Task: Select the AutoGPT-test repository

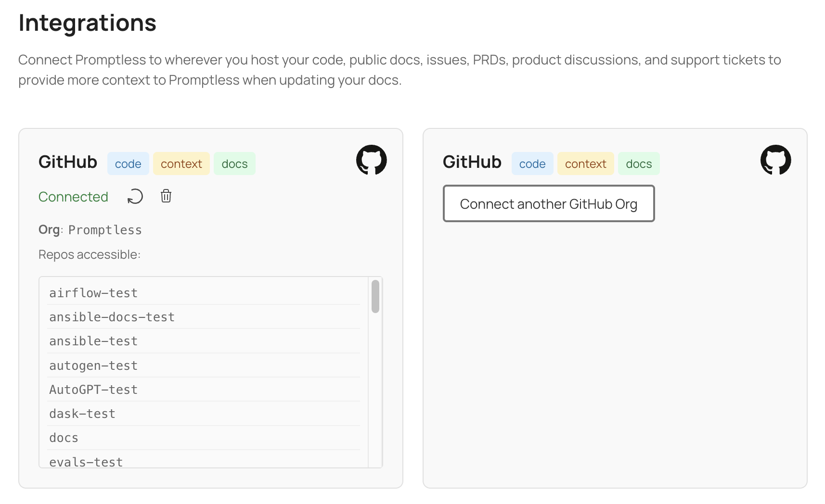Action: coord(93,389)
